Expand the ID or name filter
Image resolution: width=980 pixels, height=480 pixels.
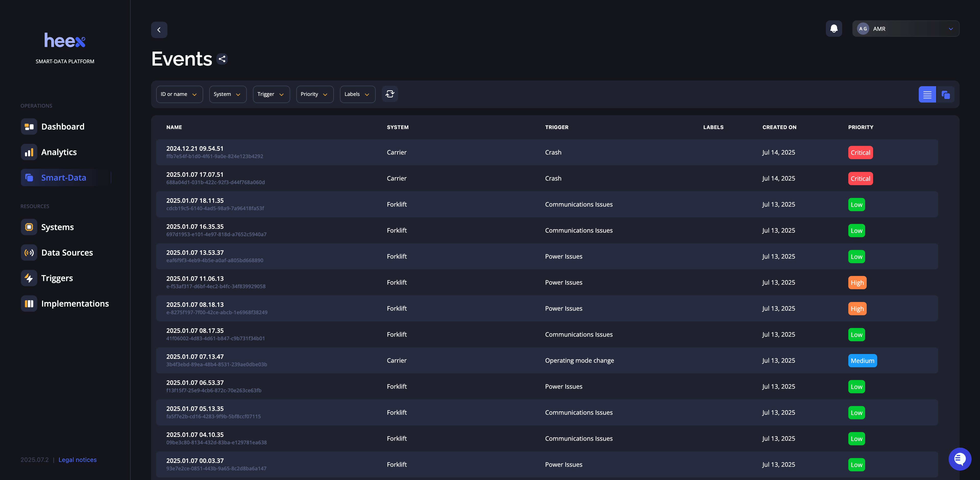[x=179, y=94]
